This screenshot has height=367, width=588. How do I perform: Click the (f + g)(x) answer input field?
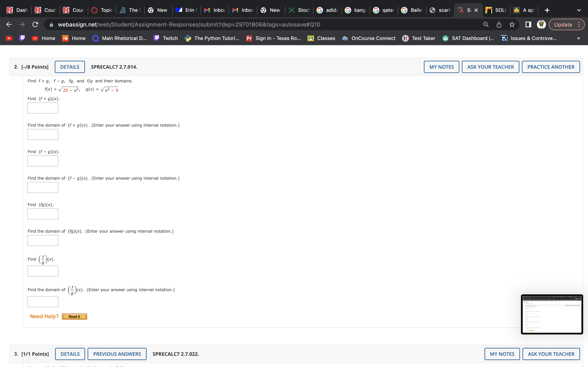[x=42, y=108]
